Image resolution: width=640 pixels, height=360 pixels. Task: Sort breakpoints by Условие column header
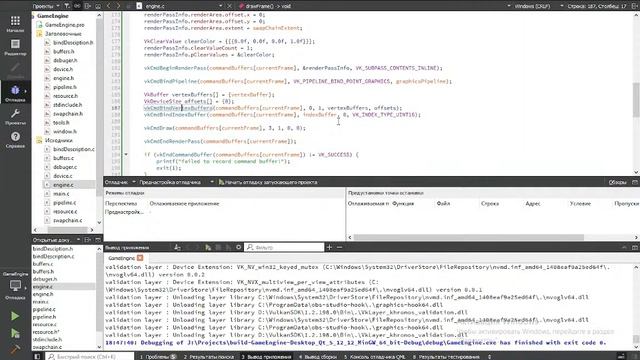coord(580,203)
